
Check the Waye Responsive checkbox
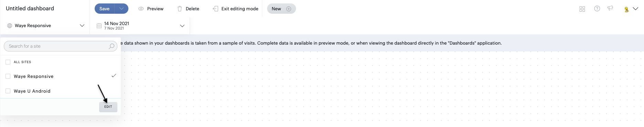pos(8,76)
